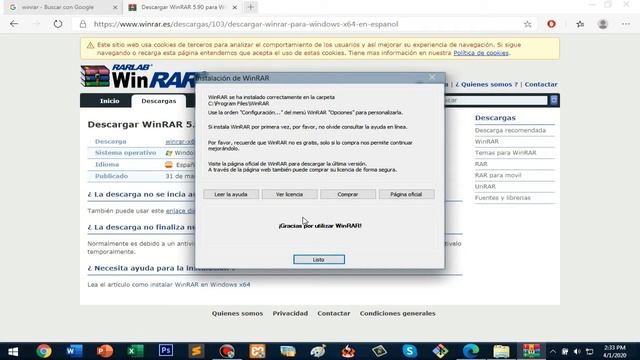640x360 pixels.
Task: Click the search submit button icon
Action: (553, 100)
